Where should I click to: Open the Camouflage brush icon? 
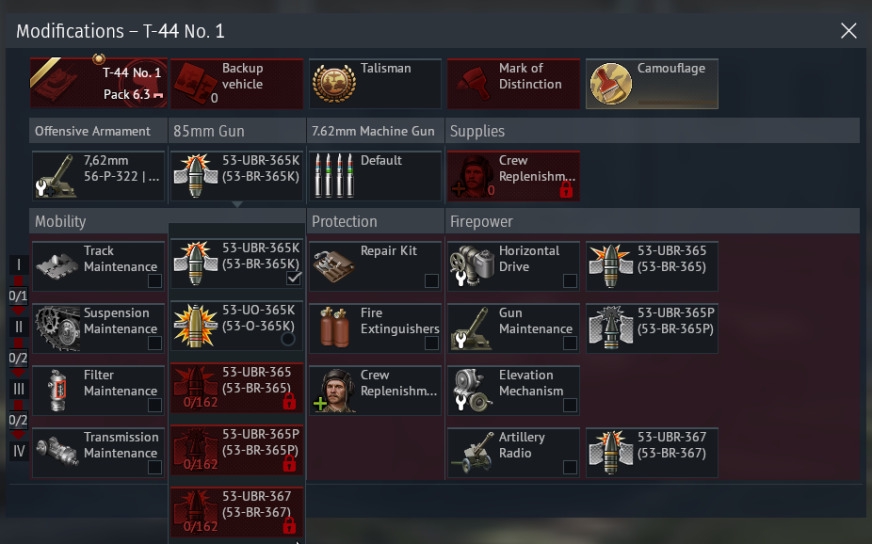tap(610, 83)
